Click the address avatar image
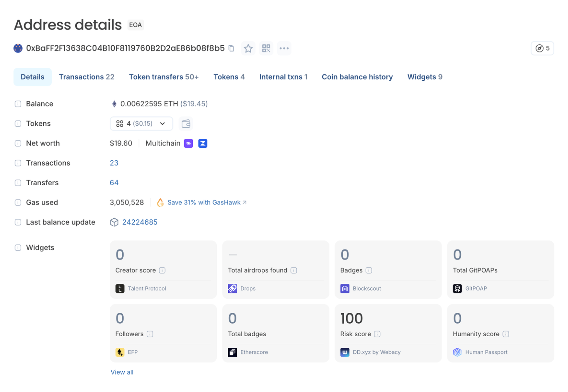568x392 pixels. click(18, 48)
